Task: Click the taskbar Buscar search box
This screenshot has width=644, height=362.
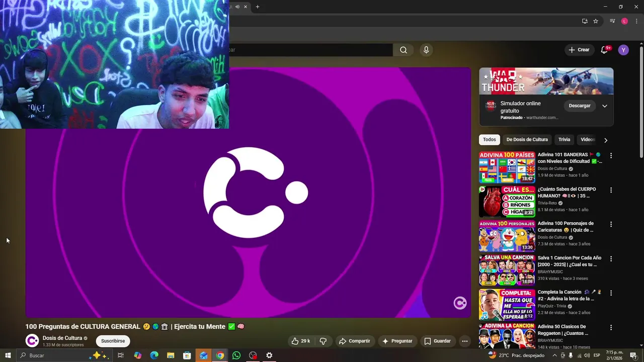Action: [64, 355]
